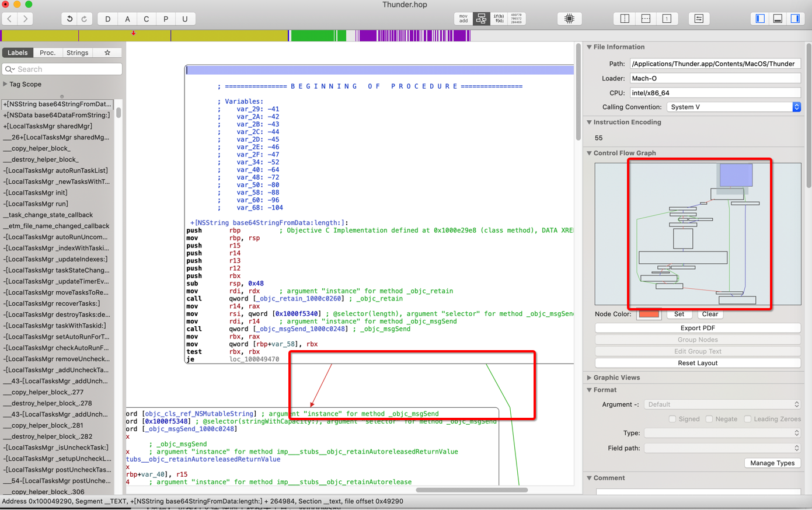This screenshot has width=812, height=510.
Task: Split view vertically icon
Action: [625, 19]
